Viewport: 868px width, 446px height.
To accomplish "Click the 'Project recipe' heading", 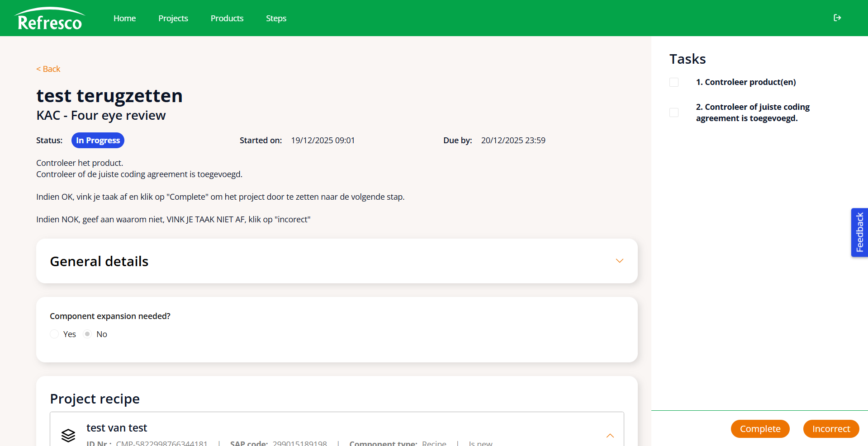I will pyautogui.click(x=95, y=399).
